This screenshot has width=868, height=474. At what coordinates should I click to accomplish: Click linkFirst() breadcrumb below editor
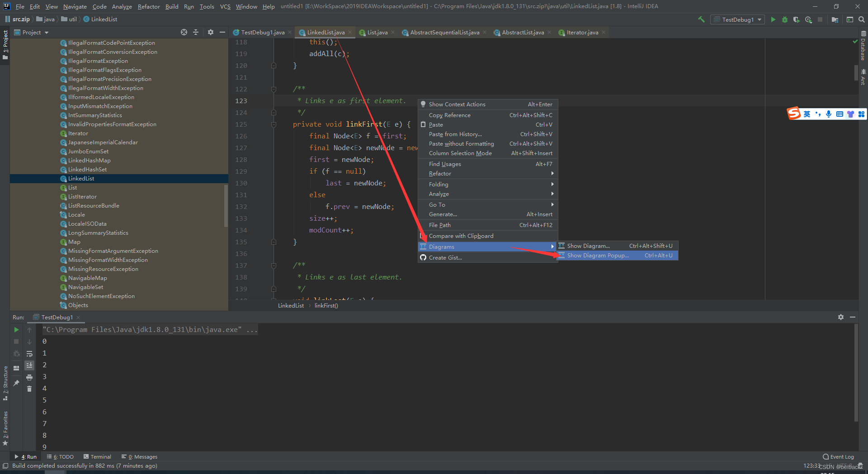coord(326,306)
